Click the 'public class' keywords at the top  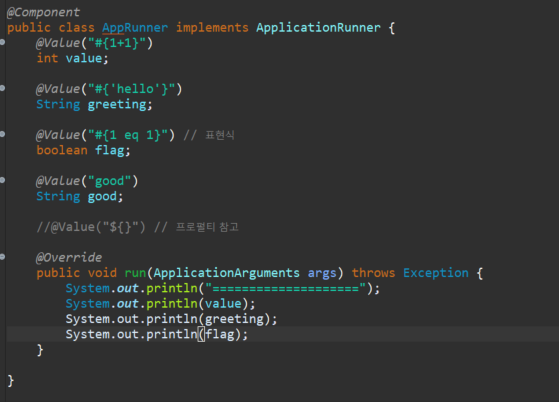click(51, 28)
